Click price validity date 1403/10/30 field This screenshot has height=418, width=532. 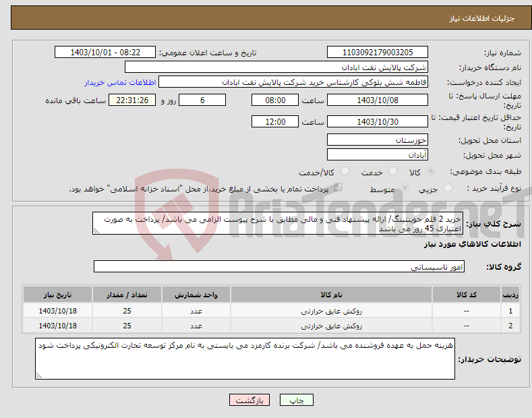378,121
